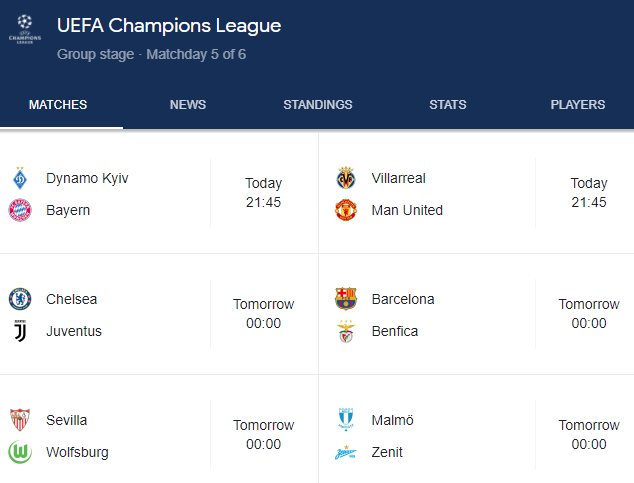Click the Wolfsburg club crest
Viewport: 634px width, 483px height.
(20, 452)
